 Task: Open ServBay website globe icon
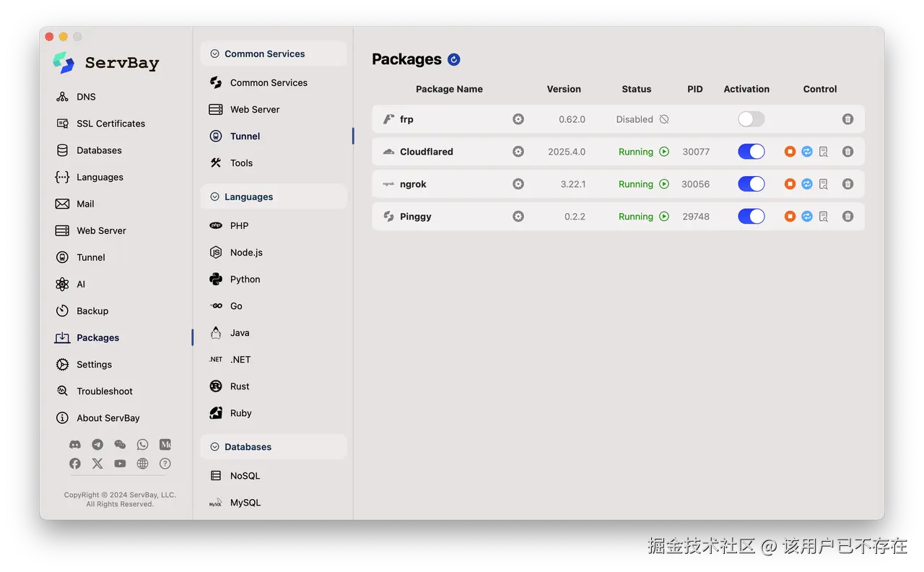[x=142, y=464]
